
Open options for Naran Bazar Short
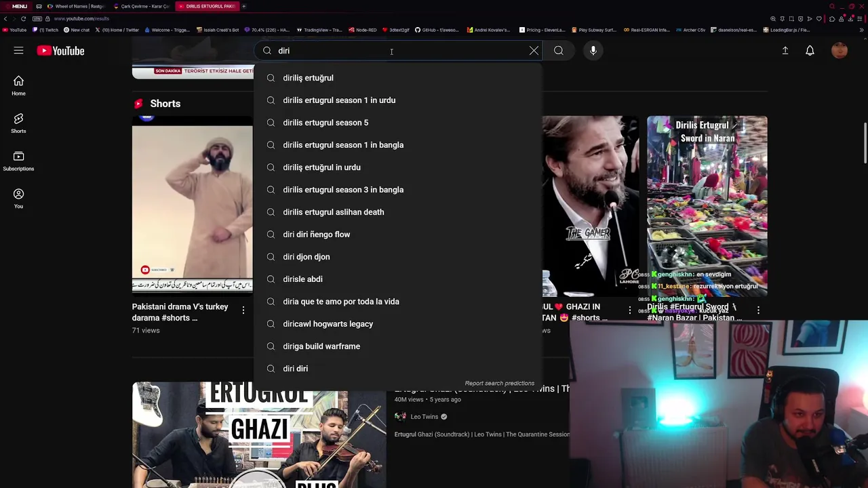tap(758, 310)
